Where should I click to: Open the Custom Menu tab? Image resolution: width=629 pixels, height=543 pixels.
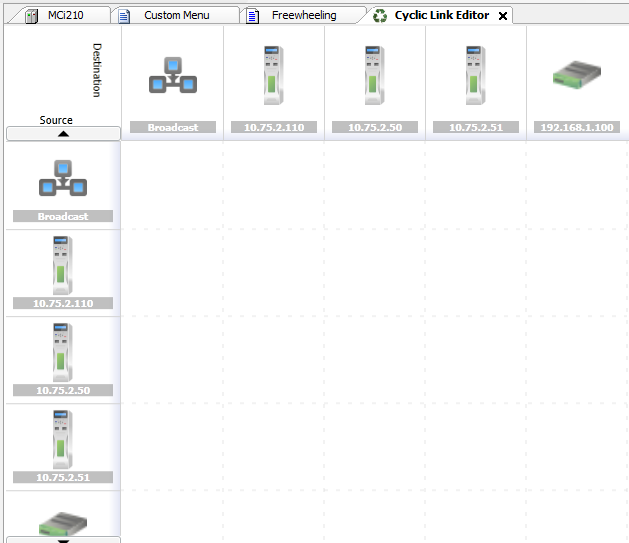point(177,15)
